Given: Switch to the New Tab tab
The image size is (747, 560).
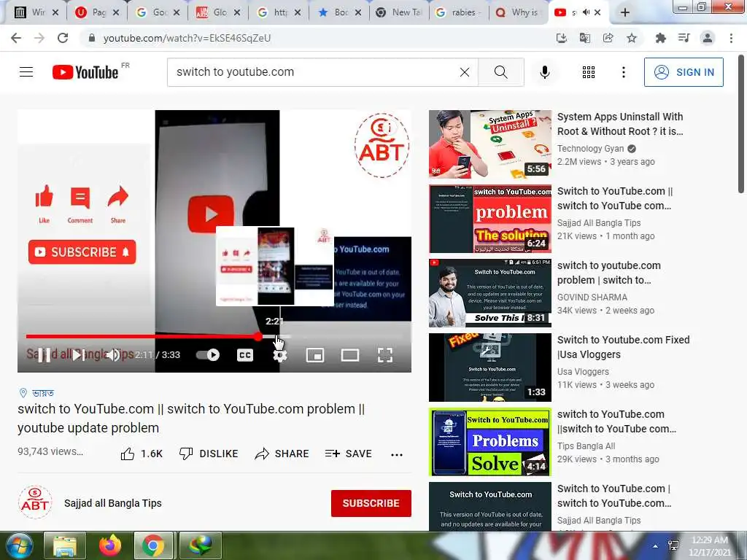Looking at the screenshot, I should pos(399,12).
